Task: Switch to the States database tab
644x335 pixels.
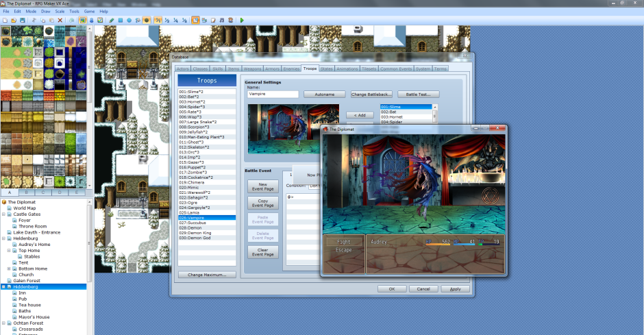Action: [x=327, y=69]
